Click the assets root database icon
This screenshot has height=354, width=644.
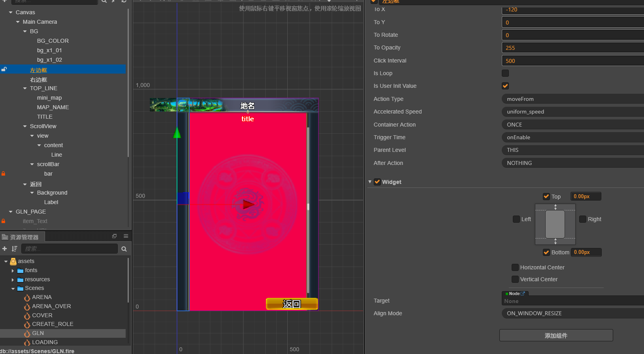pyautogui.click(x=13, y=261)
